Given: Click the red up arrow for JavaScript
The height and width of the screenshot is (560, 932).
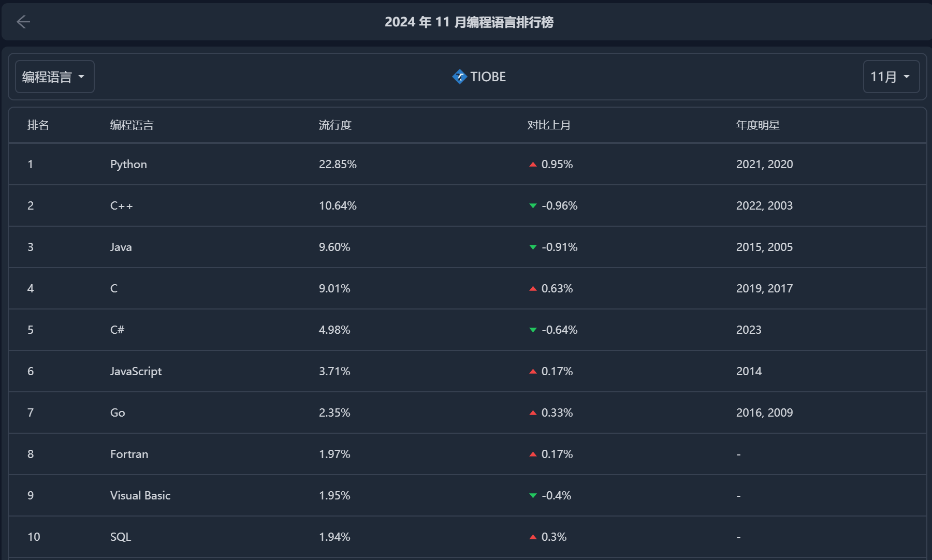Looking at the screenshot, I should pyautogui.click(x=533, y=372).
